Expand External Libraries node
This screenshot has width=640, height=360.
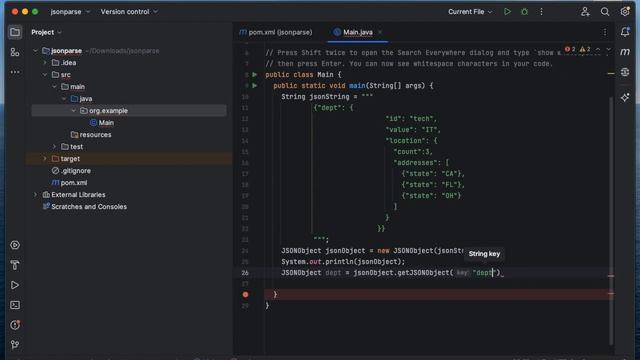[x=36, y=195]
